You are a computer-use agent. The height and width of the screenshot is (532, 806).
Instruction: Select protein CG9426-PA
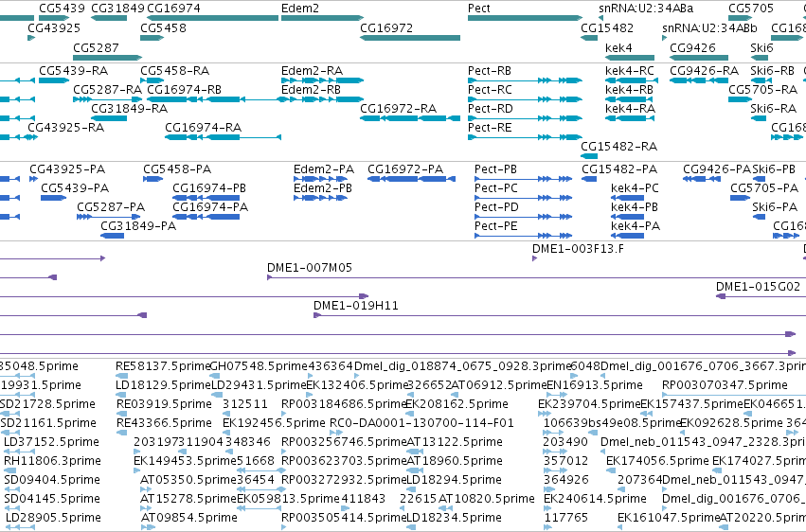(702, 179)
